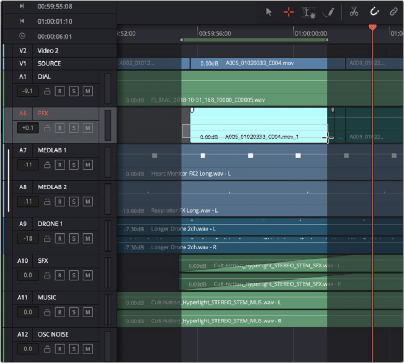The height and width of the screenshot is (363, 404).
Task: Arm record (R) on A6 PFX track
Action: (60, 128)
